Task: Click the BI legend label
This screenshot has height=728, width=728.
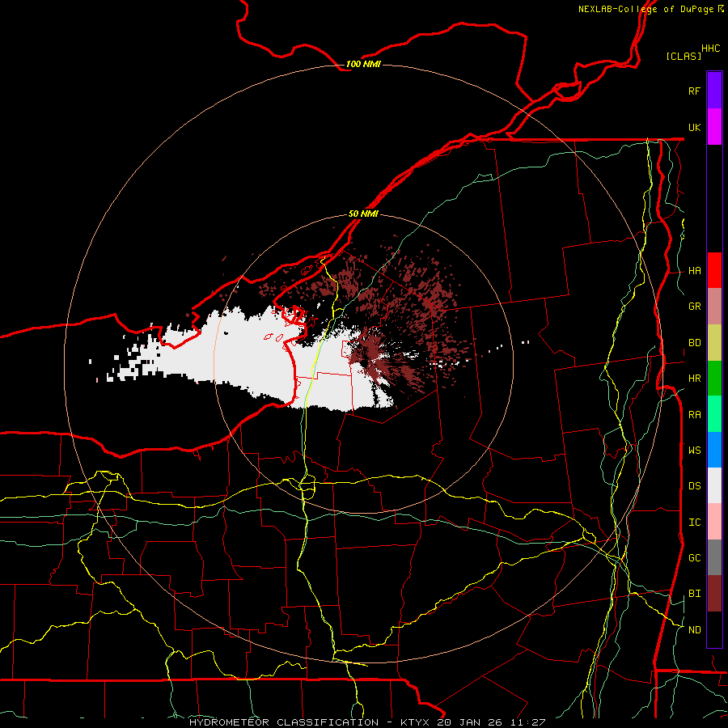Action: coord(694,594)
